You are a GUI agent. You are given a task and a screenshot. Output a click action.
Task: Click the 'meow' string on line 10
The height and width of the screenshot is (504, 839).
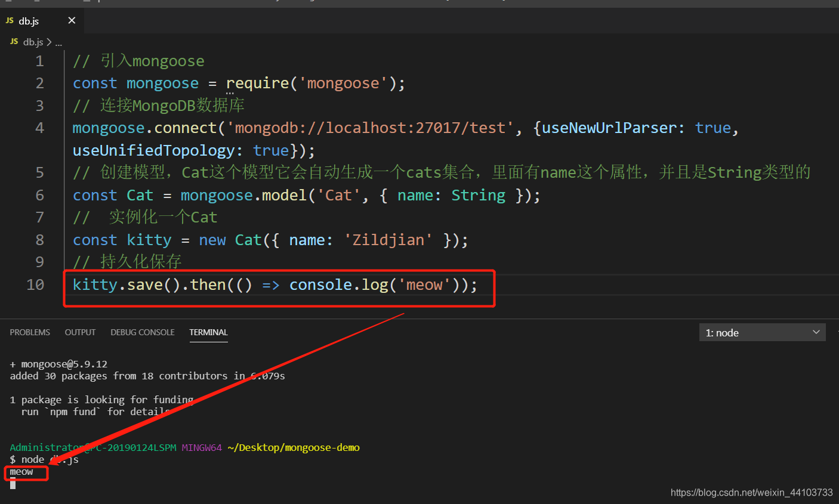(x=424, y=285)
